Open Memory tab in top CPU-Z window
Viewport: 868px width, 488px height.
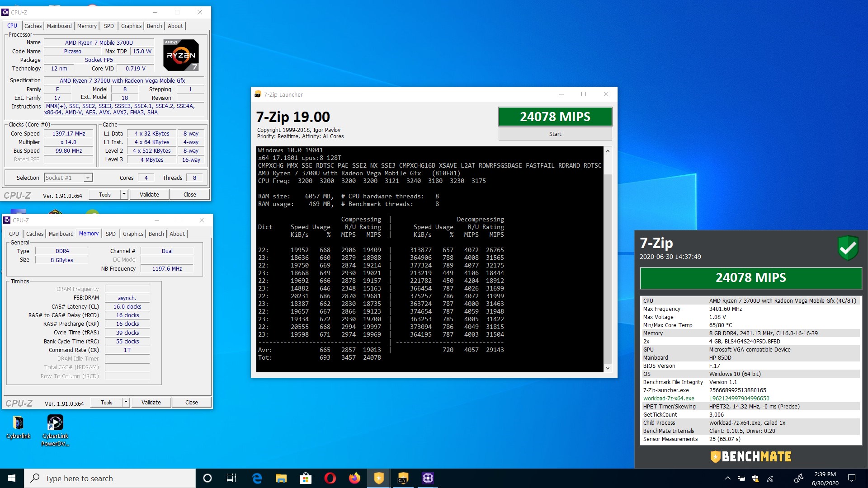click(x=87, y=26)
